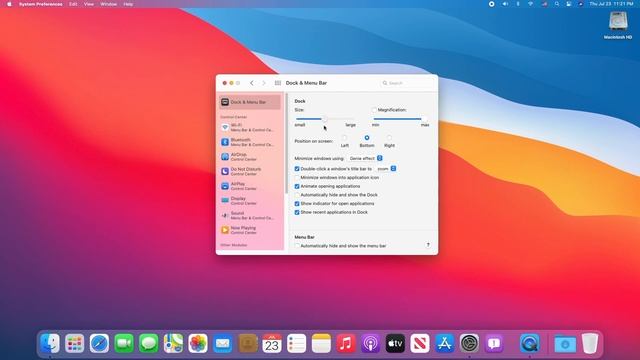Enable Automatically hide and show menu bar
Image resolution: width=640 pixels, height=360 pixels.
coord(297,246)
